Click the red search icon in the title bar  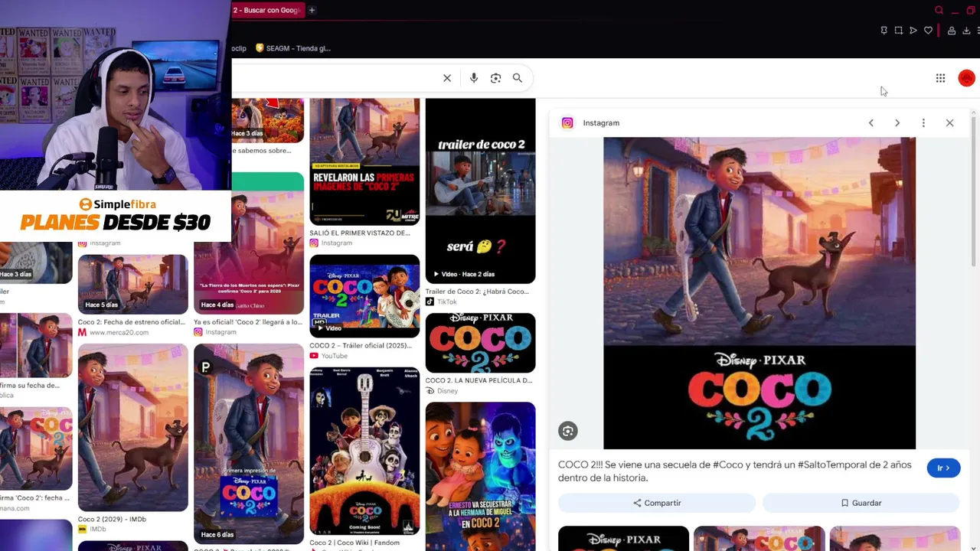tap(939, 10)
